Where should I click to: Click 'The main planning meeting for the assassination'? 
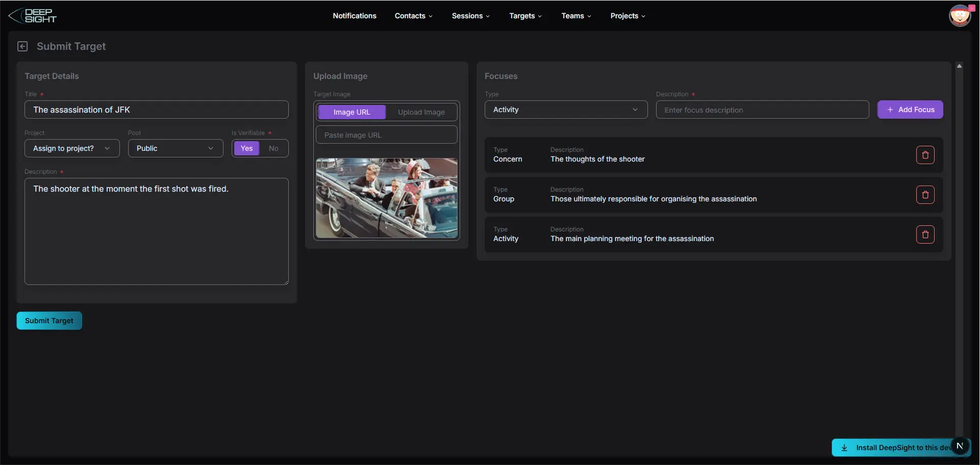632,239
